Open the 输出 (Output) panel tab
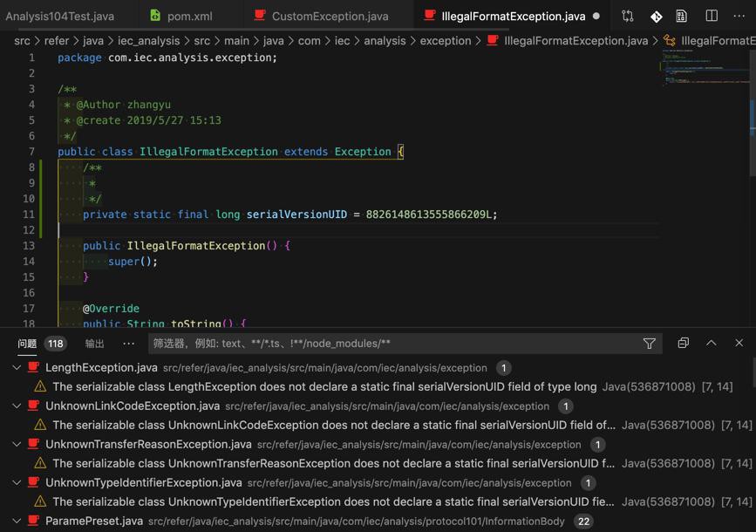 (95, 344)
